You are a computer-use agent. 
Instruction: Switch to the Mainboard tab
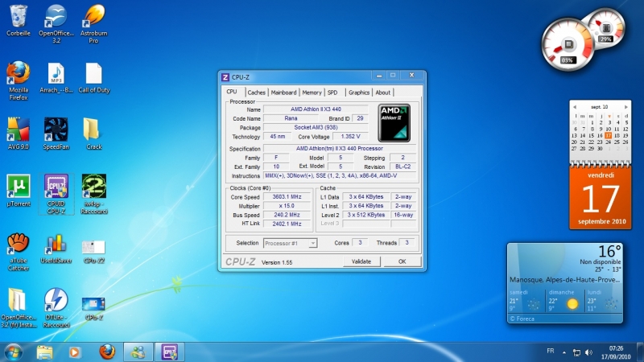tap(283, 93)
